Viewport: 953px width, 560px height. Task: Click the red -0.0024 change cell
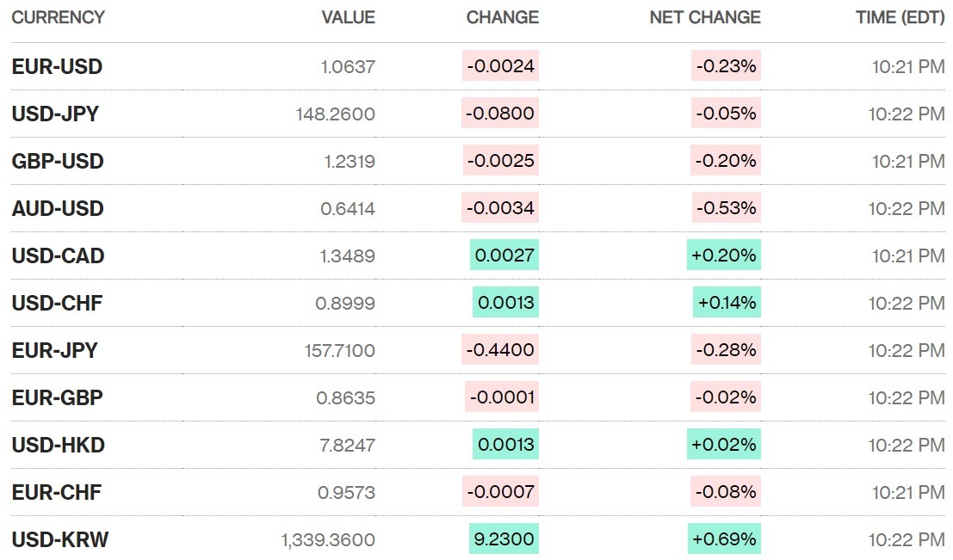500,66
